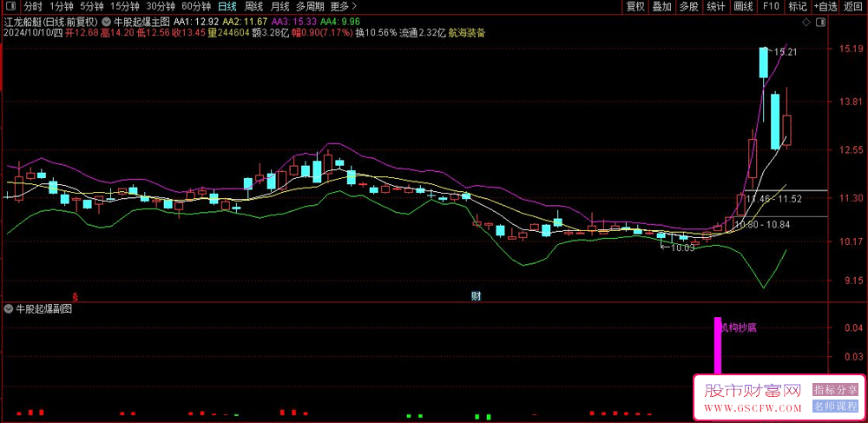The height and width of the screenshot is (423, 868).
Task: Switch to the 分时 view
Action: 32,6
